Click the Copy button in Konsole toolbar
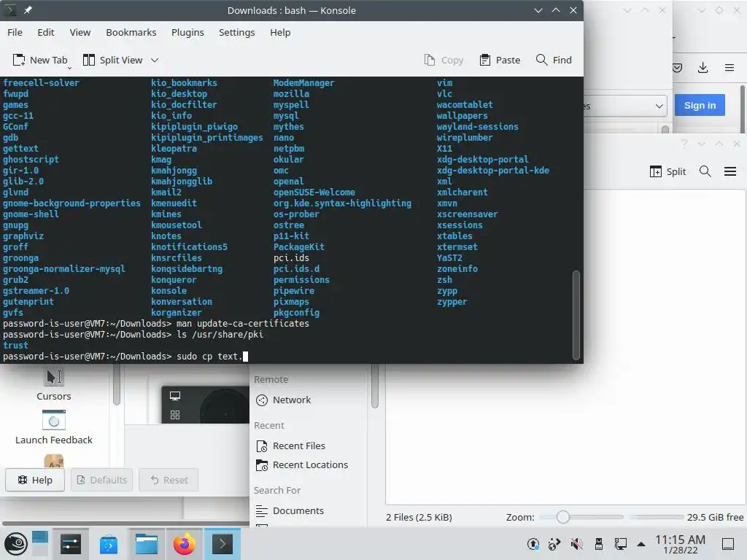747x560 pixels. pyautogui.click(x=444, y=60)
